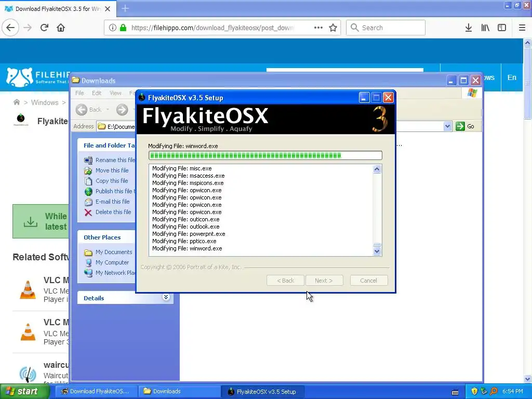Viewport: 532px width, 399px height.
Task: Open File menu in Downloads window
Action: (79, 93)
